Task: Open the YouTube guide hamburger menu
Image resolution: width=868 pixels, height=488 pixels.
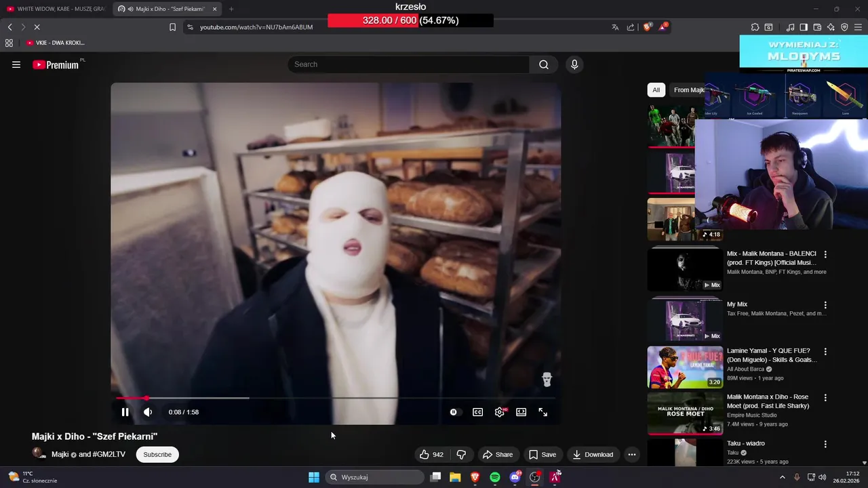Action: pos(16,64)
